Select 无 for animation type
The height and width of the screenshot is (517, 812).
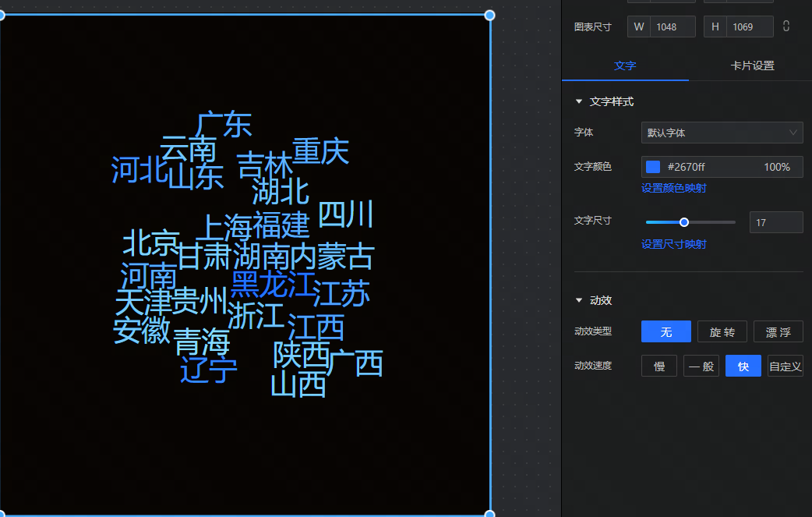click(x=665, y=332)
